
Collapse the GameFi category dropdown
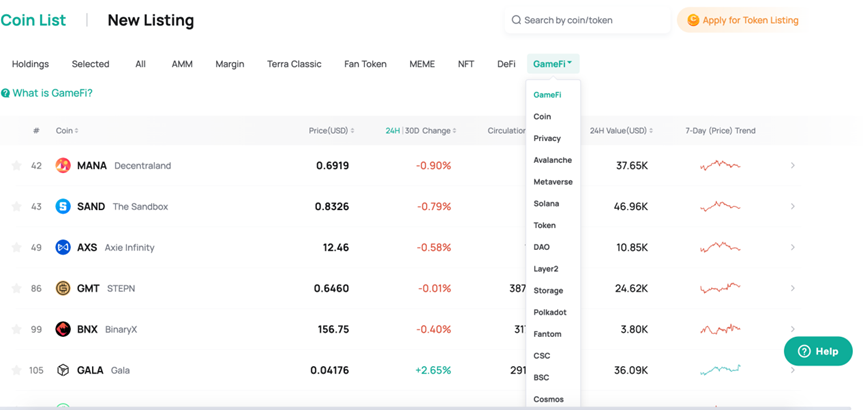(x=553, y=64)
